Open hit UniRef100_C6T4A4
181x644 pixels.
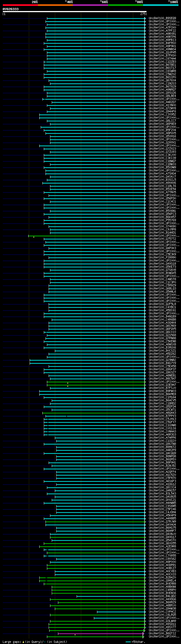(x=162, y=58)
